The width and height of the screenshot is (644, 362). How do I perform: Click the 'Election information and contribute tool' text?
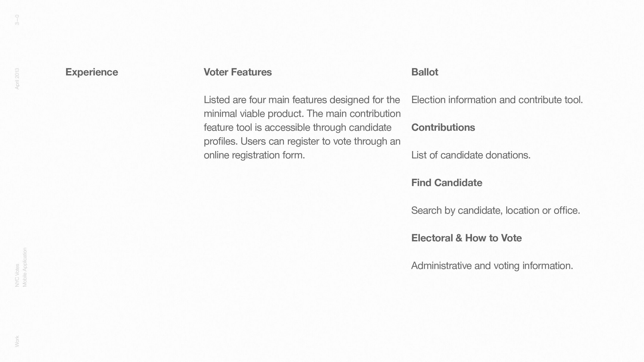pyautogui.click(x=497, y=100)
